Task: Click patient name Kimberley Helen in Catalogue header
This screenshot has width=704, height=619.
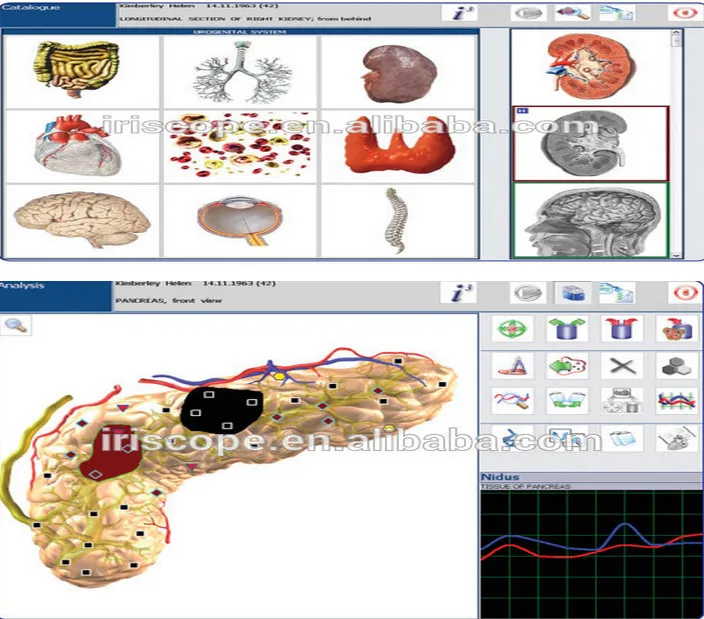Action: point(157,6)
